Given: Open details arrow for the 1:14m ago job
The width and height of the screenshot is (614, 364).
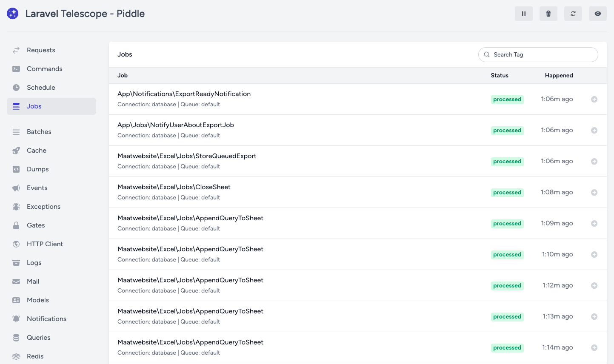Looking at the screenshot, I should click(594, 347).
